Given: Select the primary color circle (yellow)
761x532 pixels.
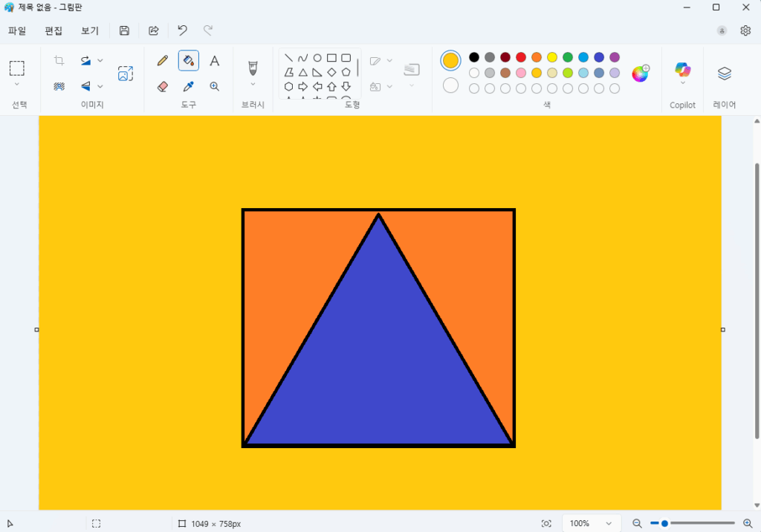Looking at the screenshot, I should point(450,61).
